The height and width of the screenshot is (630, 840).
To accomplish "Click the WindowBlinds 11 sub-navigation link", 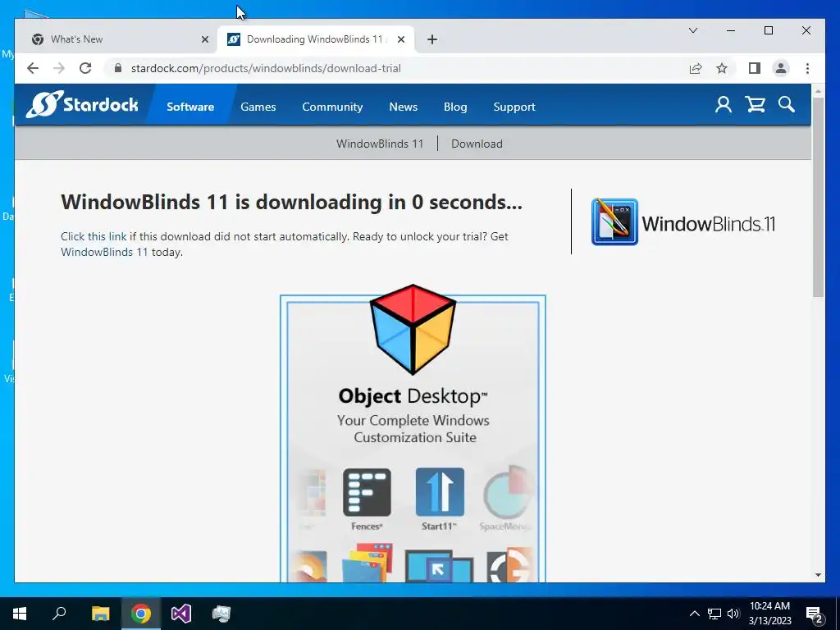I will (x=380, y=144).
